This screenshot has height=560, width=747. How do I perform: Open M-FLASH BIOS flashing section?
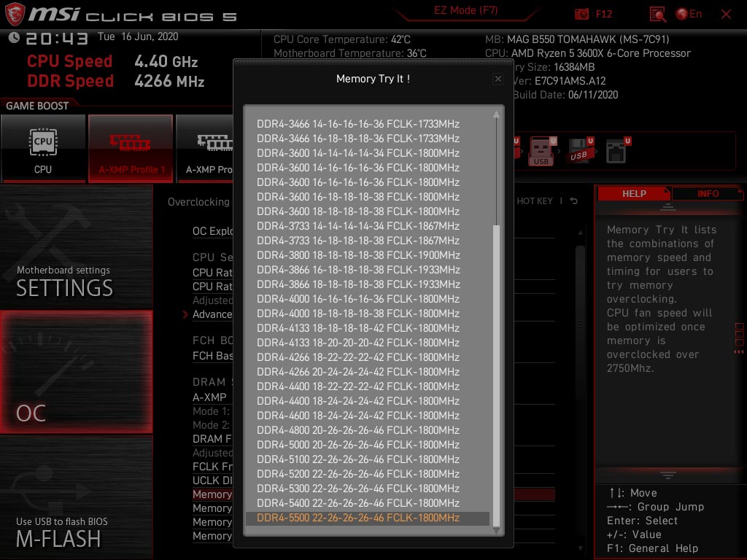[76, 497]
